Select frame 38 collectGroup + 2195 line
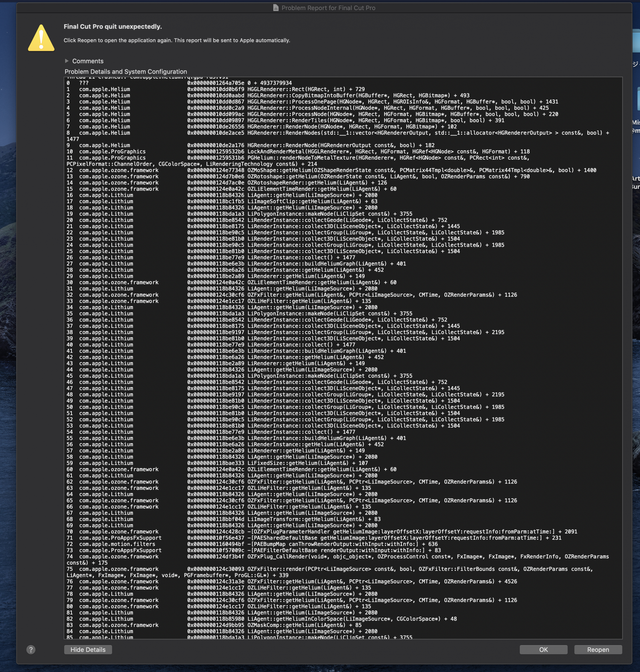 (x=285, y=332)
